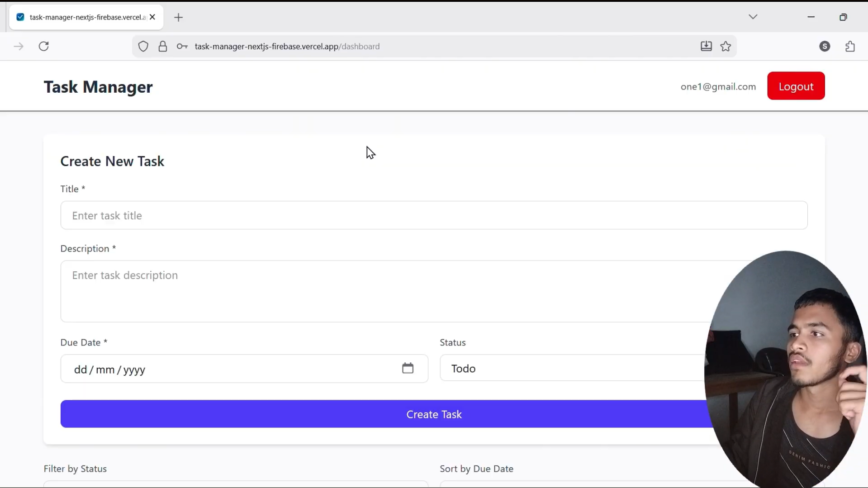868x488 pixels.
Task: Open saved passwords key icon
Action: [x=182, y=46]
